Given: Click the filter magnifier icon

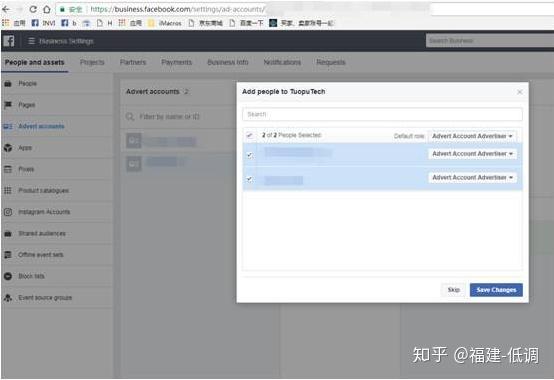Looking at the screenshot, I should (130, 117).
